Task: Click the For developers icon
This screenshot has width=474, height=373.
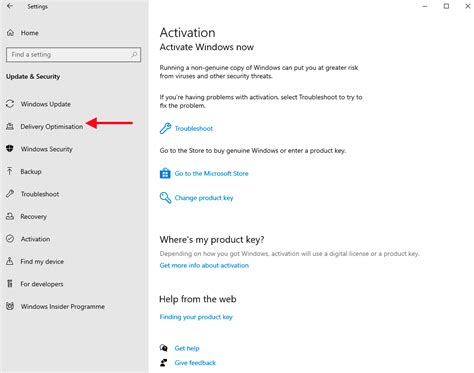Action: [10, 284]
